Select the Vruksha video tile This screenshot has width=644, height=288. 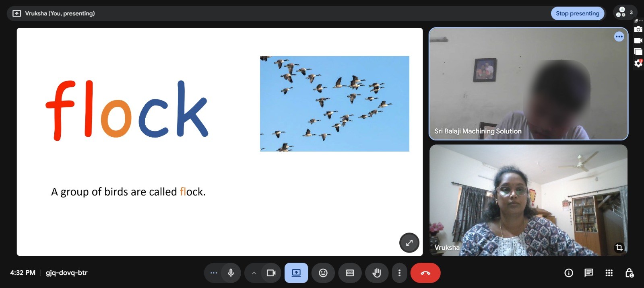pos(528,200)
